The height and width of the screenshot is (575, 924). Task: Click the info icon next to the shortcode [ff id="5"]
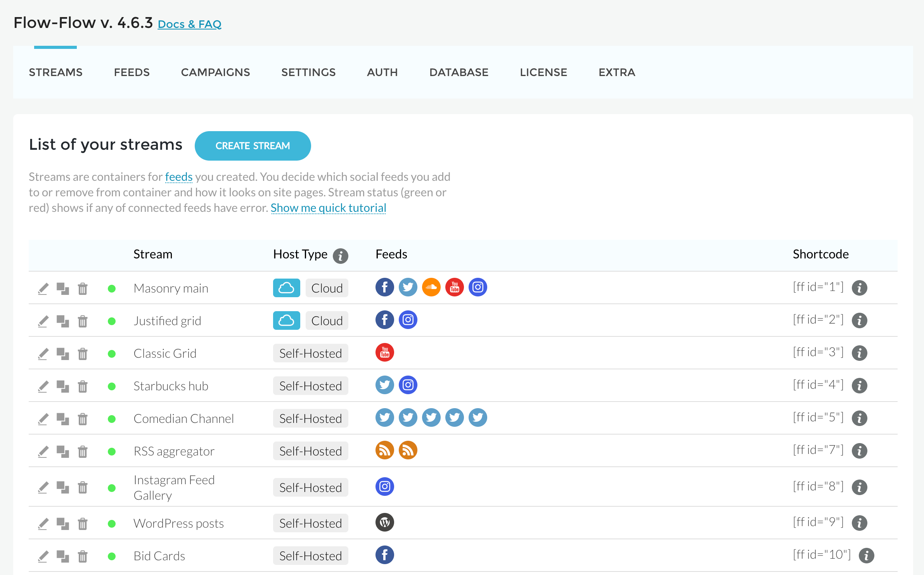click(859, 418)
